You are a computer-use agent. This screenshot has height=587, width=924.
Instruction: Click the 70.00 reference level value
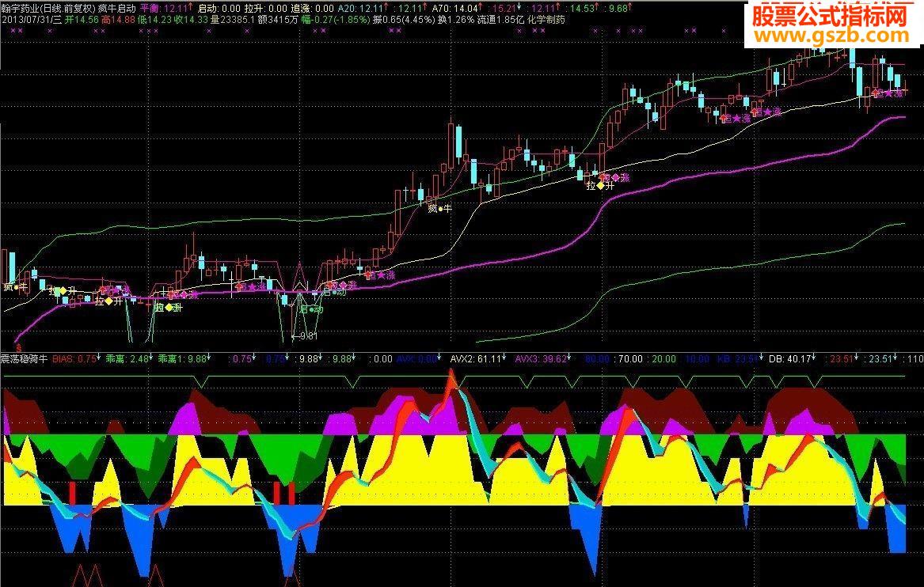point(629,358)
